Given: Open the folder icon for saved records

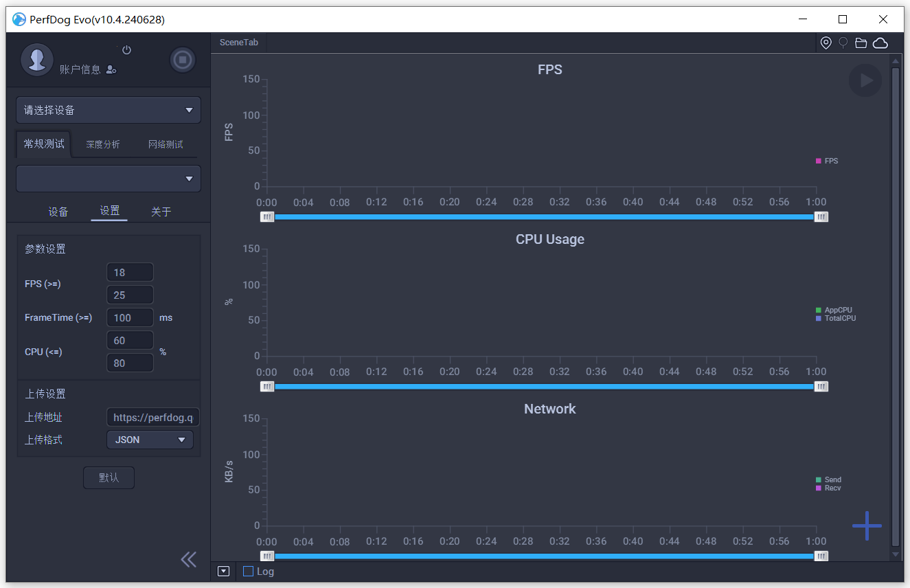Looking at the screenshot, I should click(x=861, y=43).
